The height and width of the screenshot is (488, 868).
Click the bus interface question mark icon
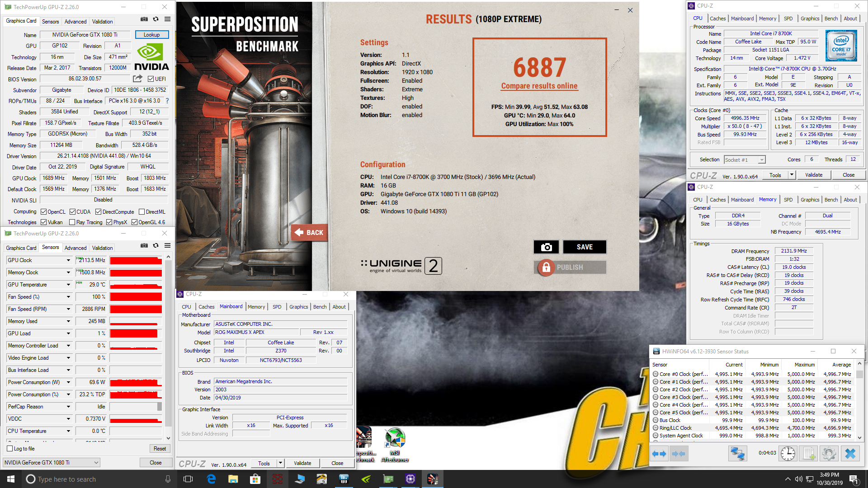point(167,101)
